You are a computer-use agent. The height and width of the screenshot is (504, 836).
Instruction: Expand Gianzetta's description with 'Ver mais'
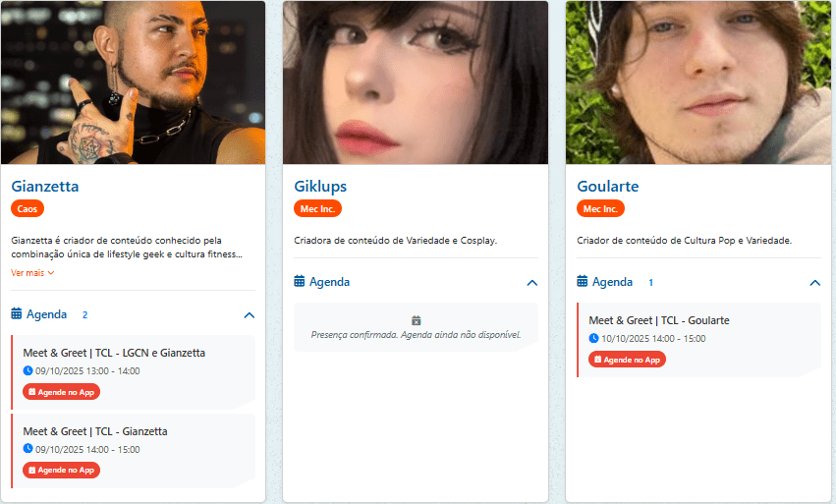32,272
